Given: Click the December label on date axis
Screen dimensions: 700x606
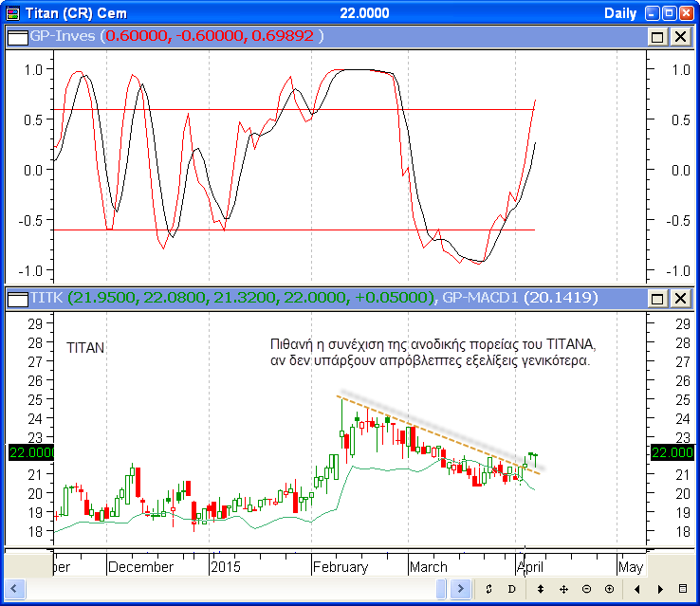Looking at the screenshot, I should click(140, 567).
